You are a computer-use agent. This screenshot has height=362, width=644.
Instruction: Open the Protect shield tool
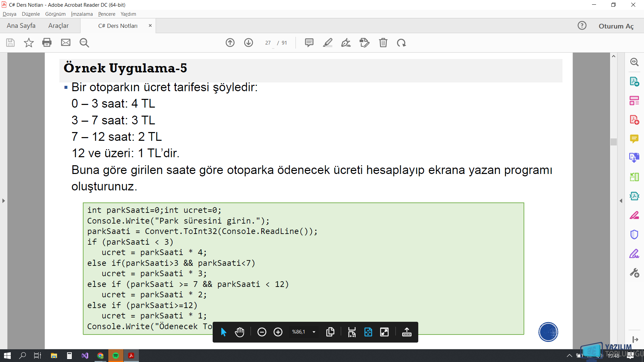pyautogui.click(x=634, y=234)
